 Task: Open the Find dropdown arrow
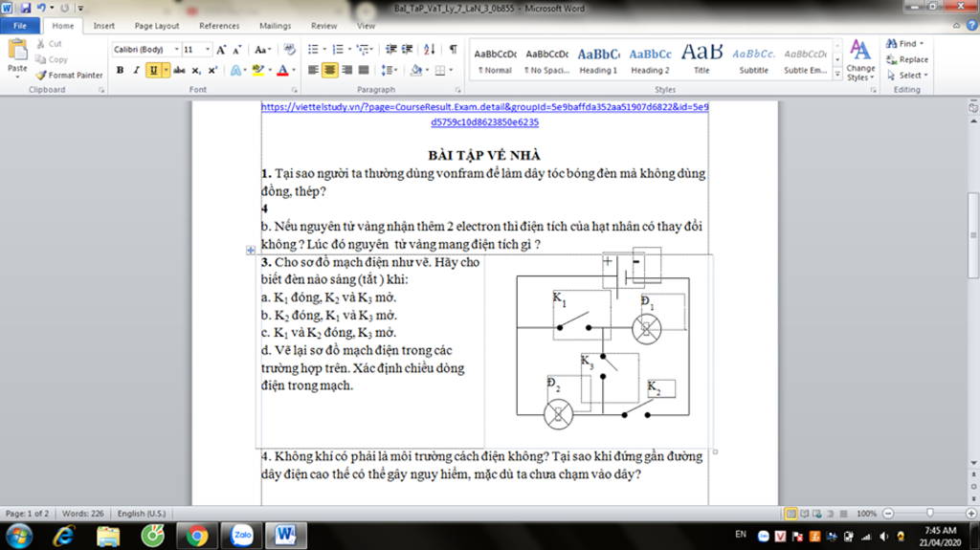pyautogui.click(x=922, y=44)
